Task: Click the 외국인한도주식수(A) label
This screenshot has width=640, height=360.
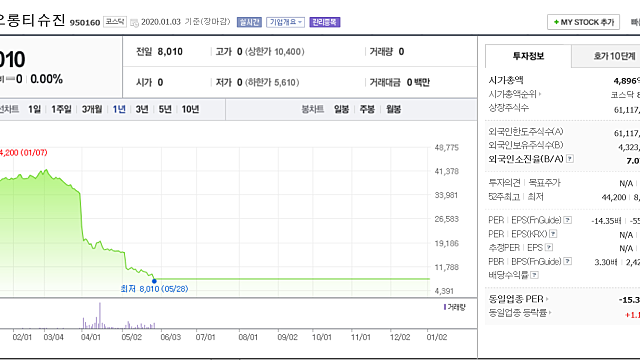Action: 526,131
